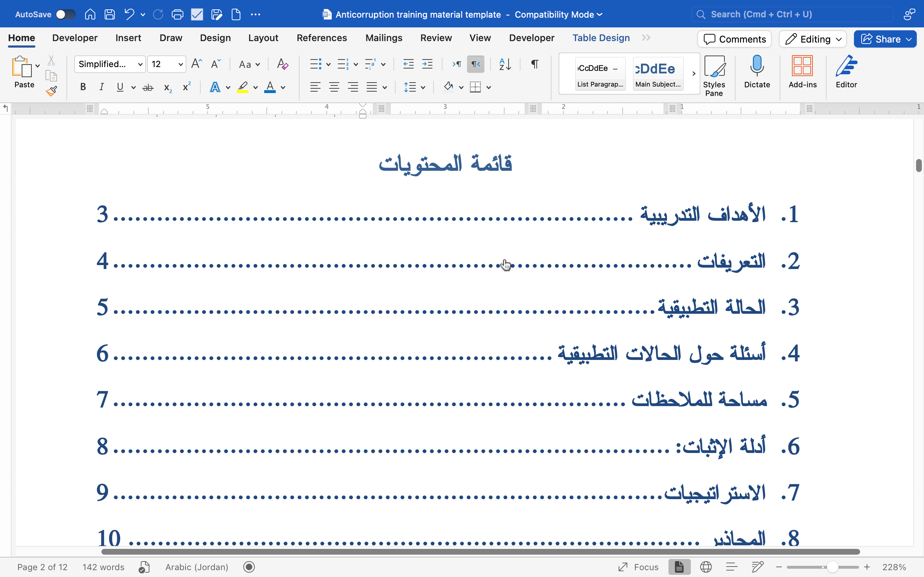Click the zoom slider handle
924x577 pixels.
[832, 567]
